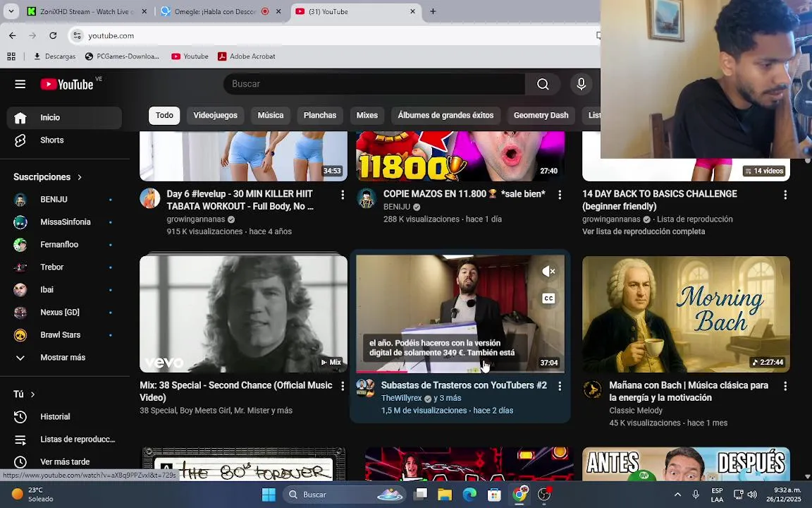Select the Videojuegos filter chip
This screenshot has height=508, width=812.
coord(216,116)
